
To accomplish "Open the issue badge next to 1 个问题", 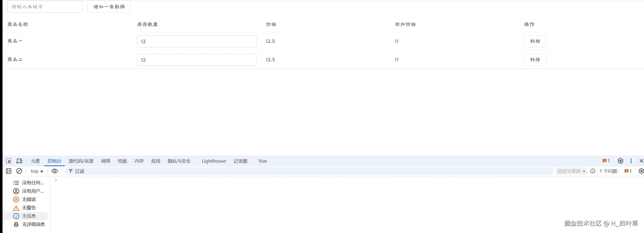I will click(628, 171).
